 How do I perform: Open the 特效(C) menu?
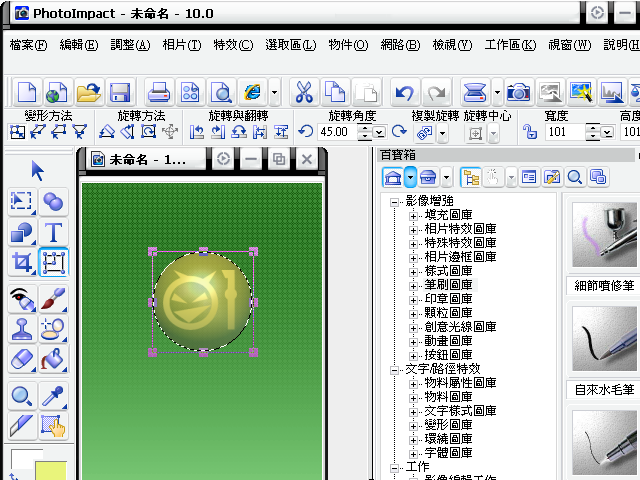click(233, 44)
